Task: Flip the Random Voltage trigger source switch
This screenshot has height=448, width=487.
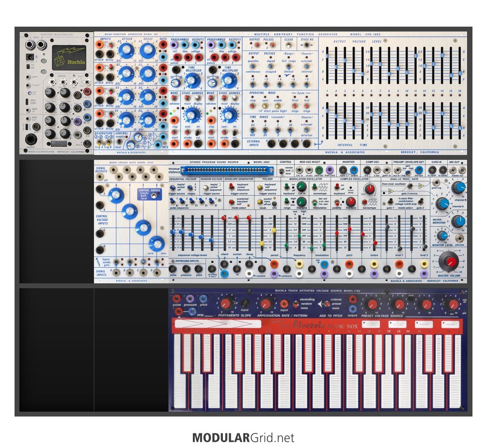Action: pos(205,187)
